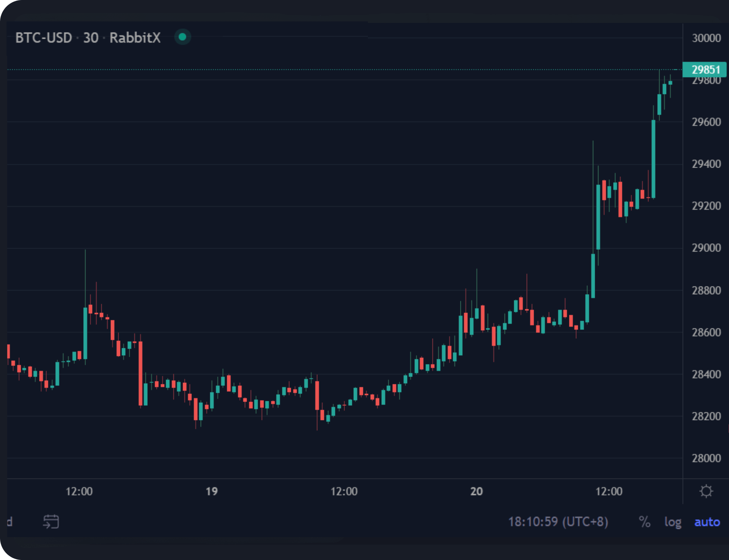Click the current price label 29851
The height and width of the screenshot is (560, 729).
coord(705,69)
